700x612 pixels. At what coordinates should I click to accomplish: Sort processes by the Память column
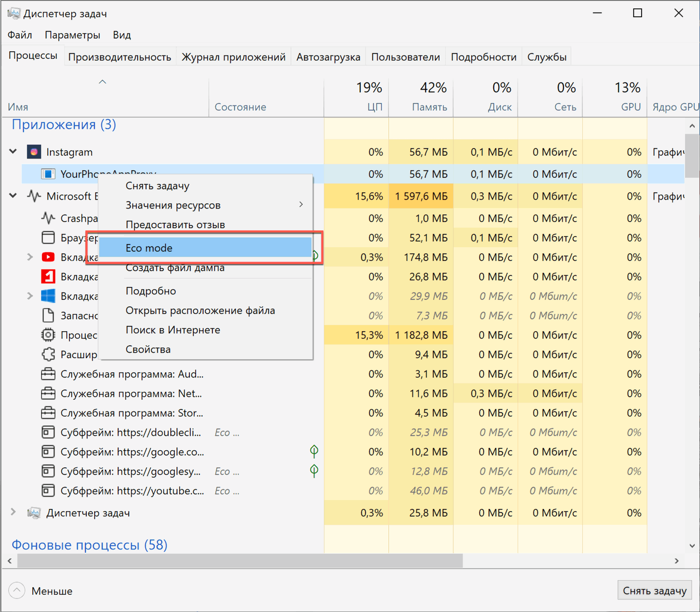pyautogui.click(x=429, y=107)
